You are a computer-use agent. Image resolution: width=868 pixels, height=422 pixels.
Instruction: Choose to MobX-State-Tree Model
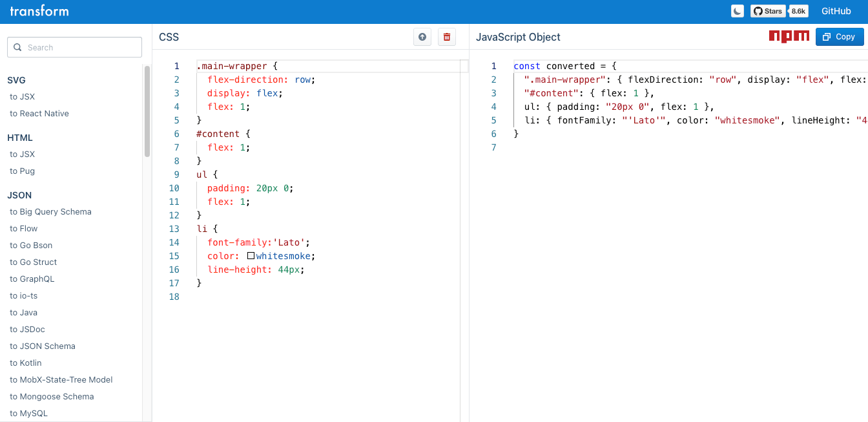point(61,380)
